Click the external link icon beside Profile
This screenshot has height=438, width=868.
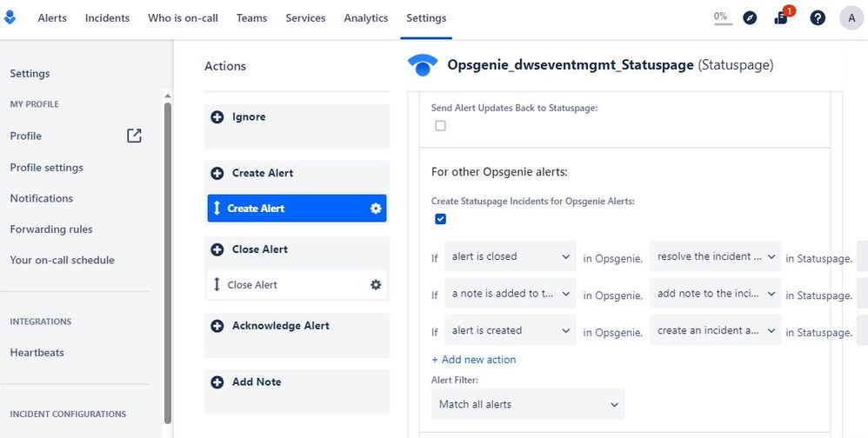click(134, 136)
